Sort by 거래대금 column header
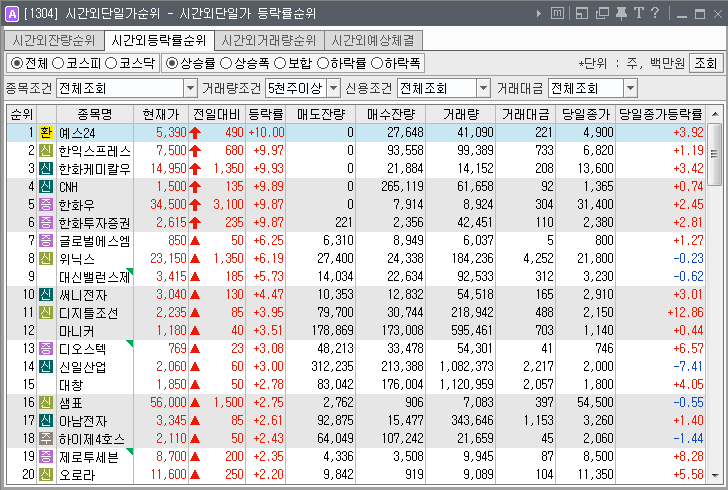 click(526, 114)
